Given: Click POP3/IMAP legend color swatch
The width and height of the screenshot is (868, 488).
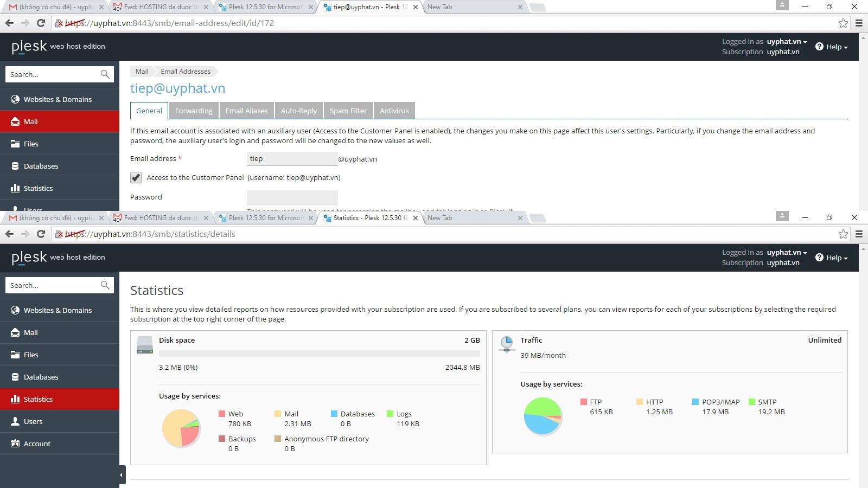Looking at the screenshot, I should click(695, 402).
